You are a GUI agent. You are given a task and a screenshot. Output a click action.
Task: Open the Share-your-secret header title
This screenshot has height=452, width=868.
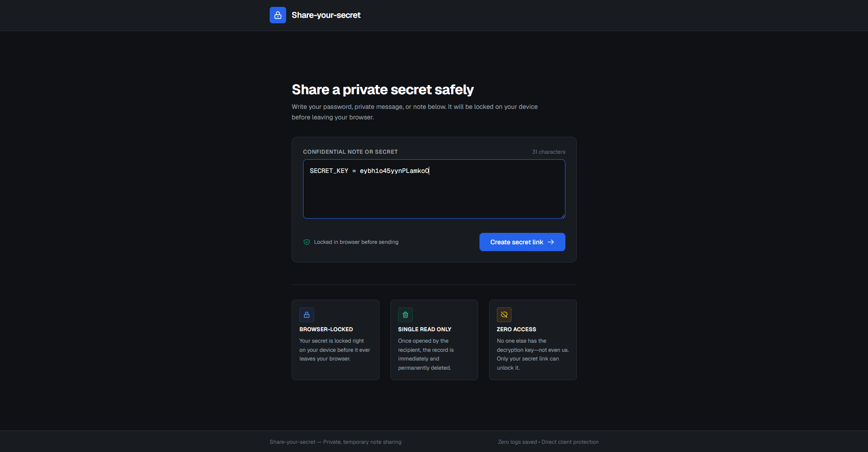click(x=326, y=15)
